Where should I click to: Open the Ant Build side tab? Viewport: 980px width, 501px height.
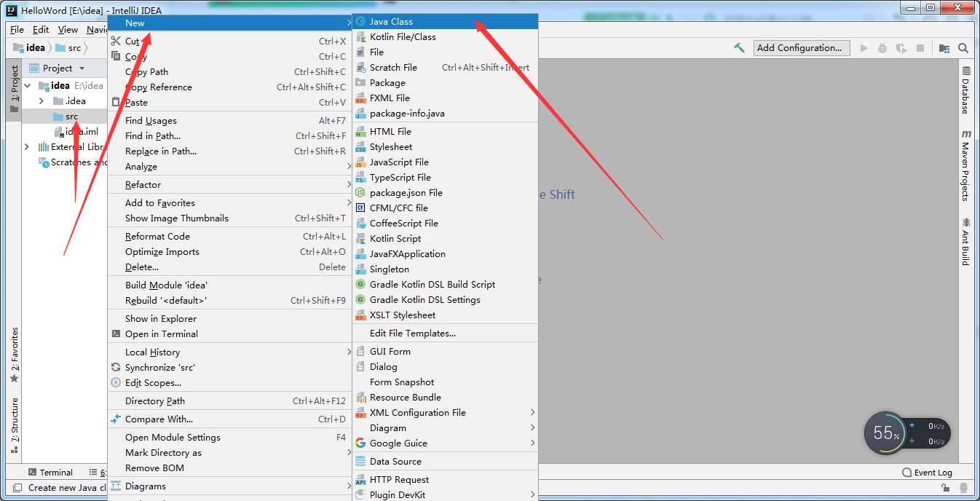pyautogui.click(x=966, y=240)
